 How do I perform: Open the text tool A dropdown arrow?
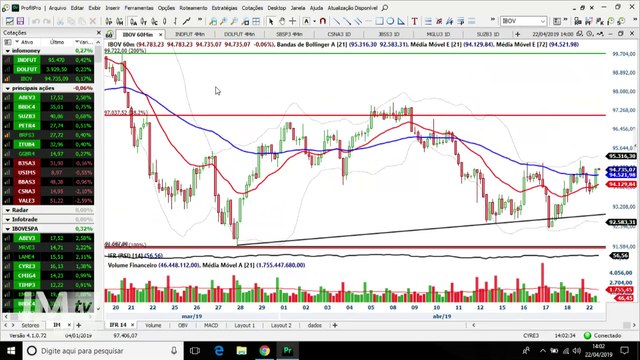click(314, 21)
